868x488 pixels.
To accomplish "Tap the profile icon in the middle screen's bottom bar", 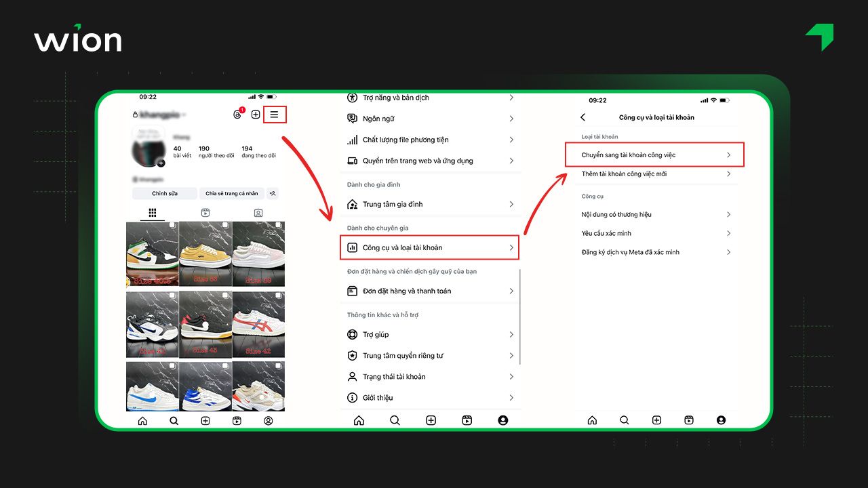I will pos(502,420).
